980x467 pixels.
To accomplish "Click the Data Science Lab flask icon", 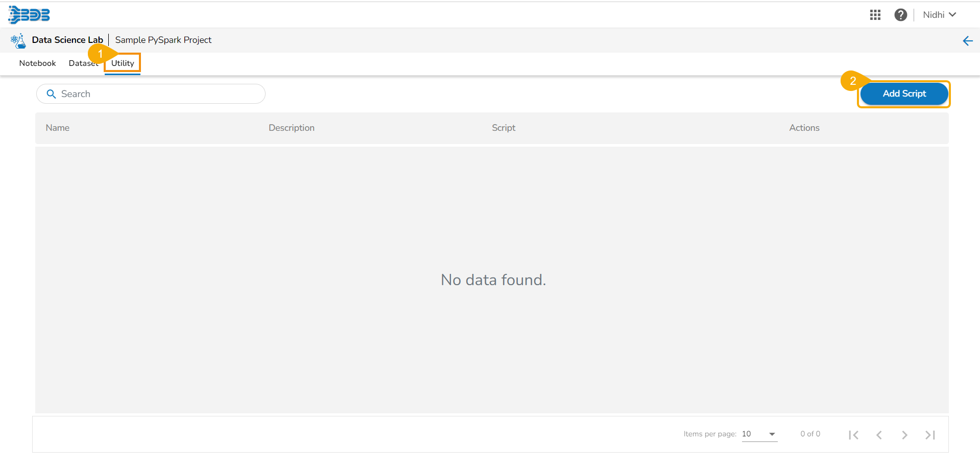I will pyautogui.click(x=18, y=40).
